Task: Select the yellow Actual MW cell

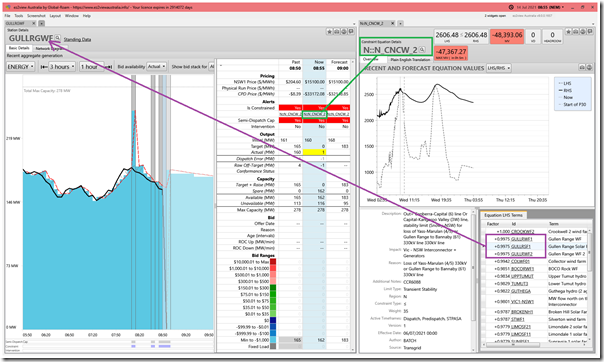Action: tap(314, 152)
